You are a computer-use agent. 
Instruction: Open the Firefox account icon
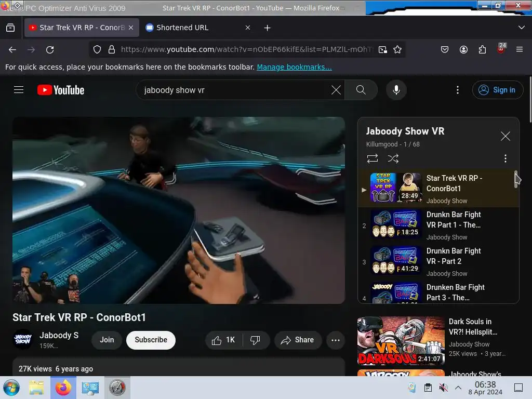(x=463, y=49)
